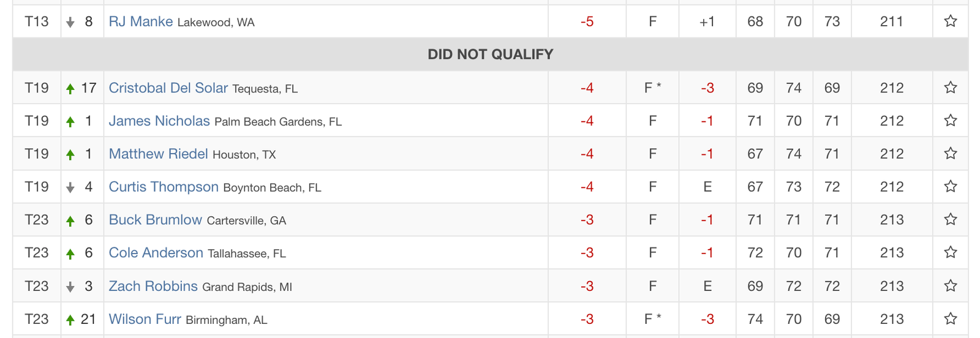
Task: Open Cristobal Del Solar's scorecard link
Action: [168, 88]
